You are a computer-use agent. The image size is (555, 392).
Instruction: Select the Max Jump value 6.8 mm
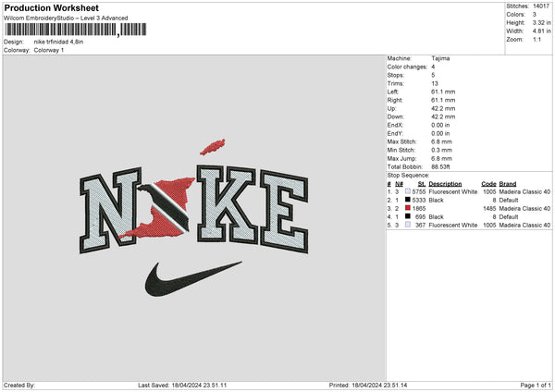pyautogui.click(x=441, y=158)
